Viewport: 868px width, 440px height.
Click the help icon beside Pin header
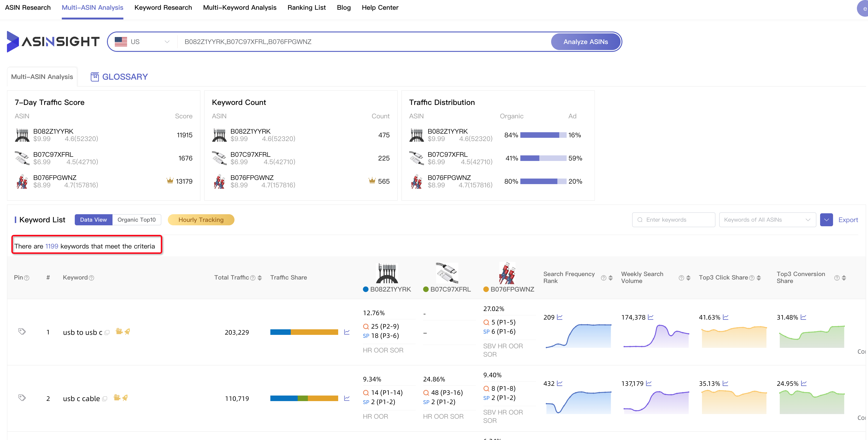pyautogui.click(x=27, y=278)
